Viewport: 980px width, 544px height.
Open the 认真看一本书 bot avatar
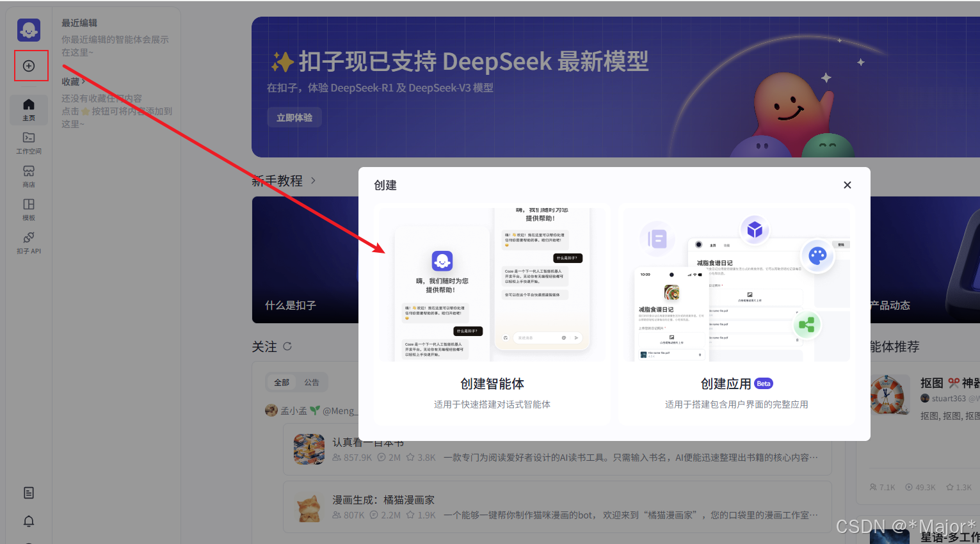click(309, 449)
